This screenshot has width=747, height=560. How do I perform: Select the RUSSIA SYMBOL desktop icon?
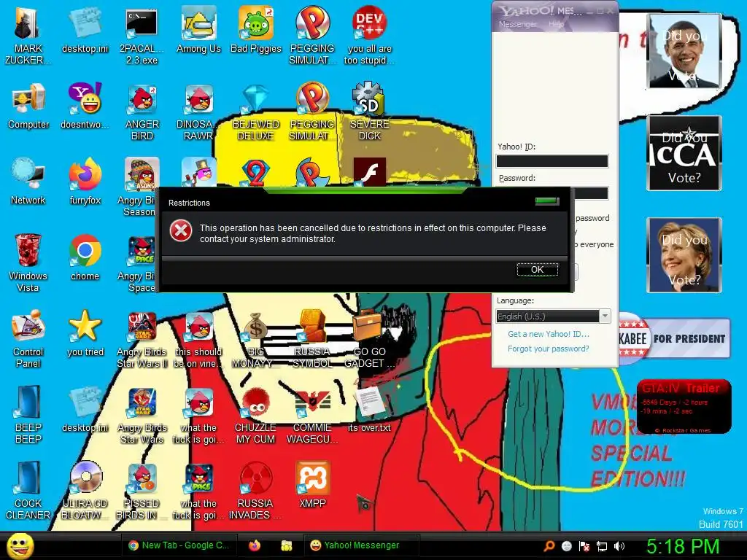[x=312, y=338]
